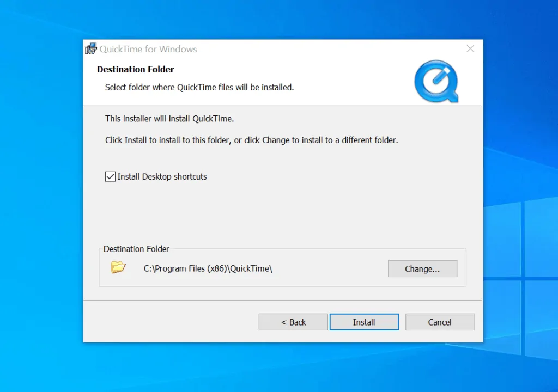Click "This installer will install QuickTime." text
This screenshot has width=558, height=392.
[x=169, y=118]
